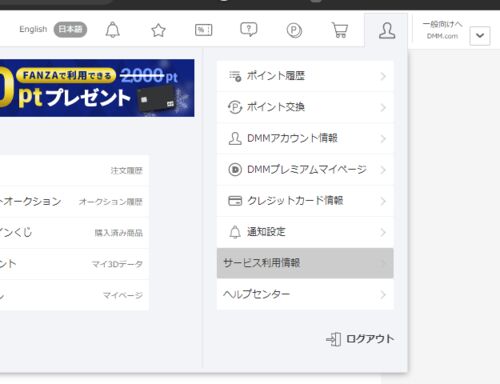The width and height of the screenshot is (500, 384).
Task: Click chevron on ポイント履歴 row
Action: (383, 76)
